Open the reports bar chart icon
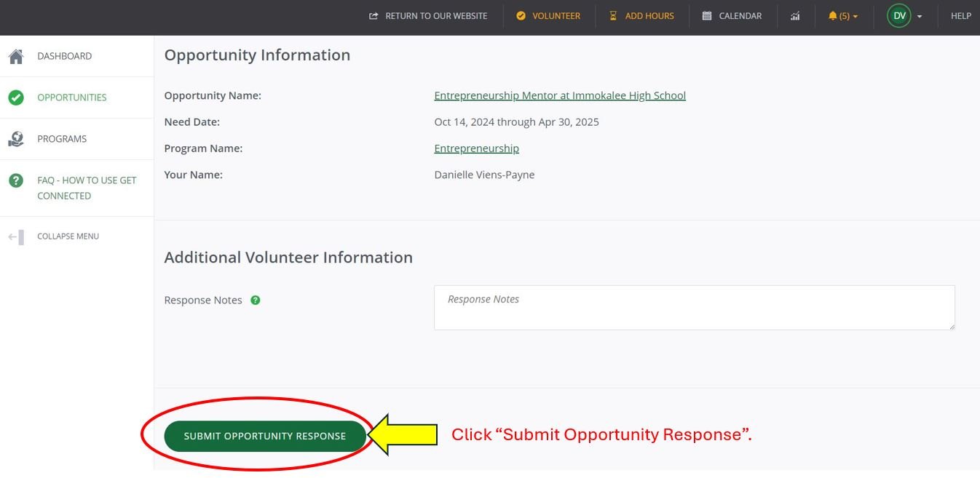Screen dimensions: 980x478 point(795,16)
